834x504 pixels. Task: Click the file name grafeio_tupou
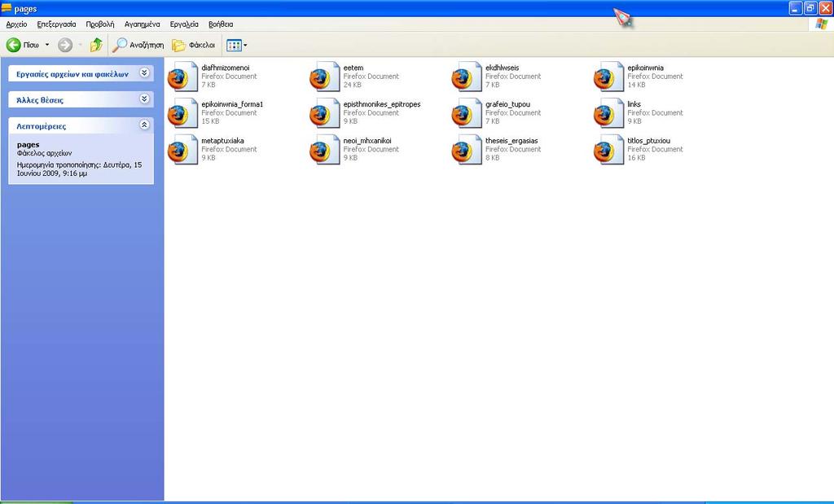[x=508, y=104]
